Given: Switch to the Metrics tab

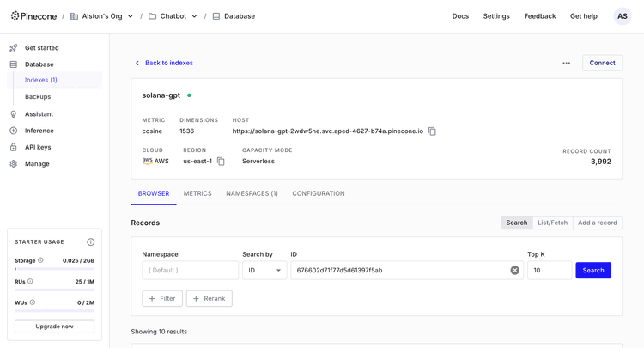Looking at the screenshot, I should 197,193.
